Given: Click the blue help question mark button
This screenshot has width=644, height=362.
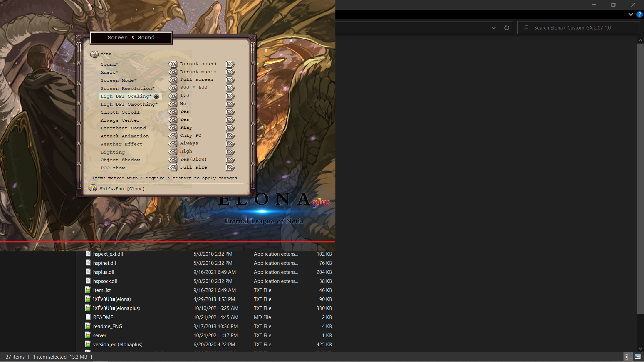Looking at the screenshot, I should pos(639,14).
